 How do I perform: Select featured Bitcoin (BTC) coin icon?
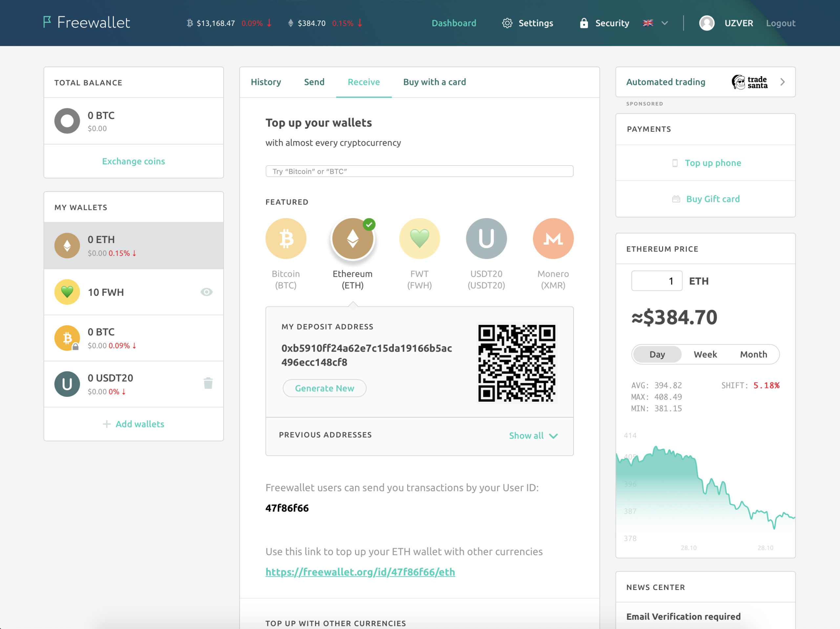pos(286,239)
